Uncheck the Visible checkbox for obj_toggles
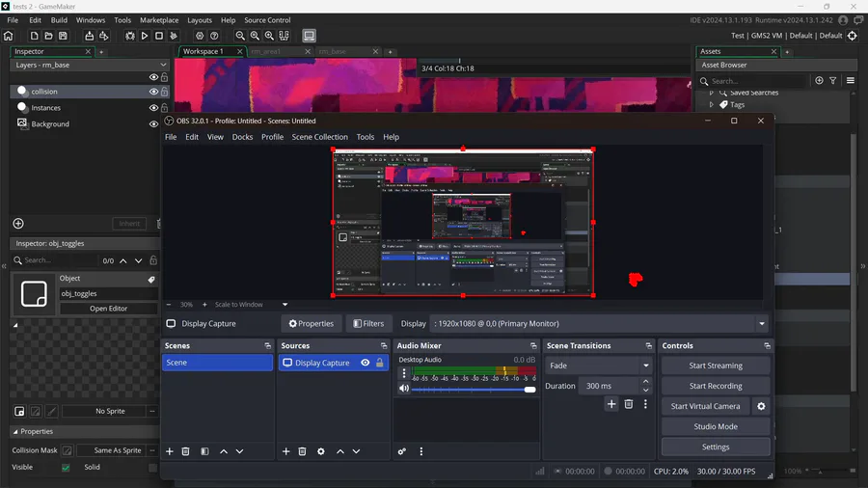 point(66,468)
